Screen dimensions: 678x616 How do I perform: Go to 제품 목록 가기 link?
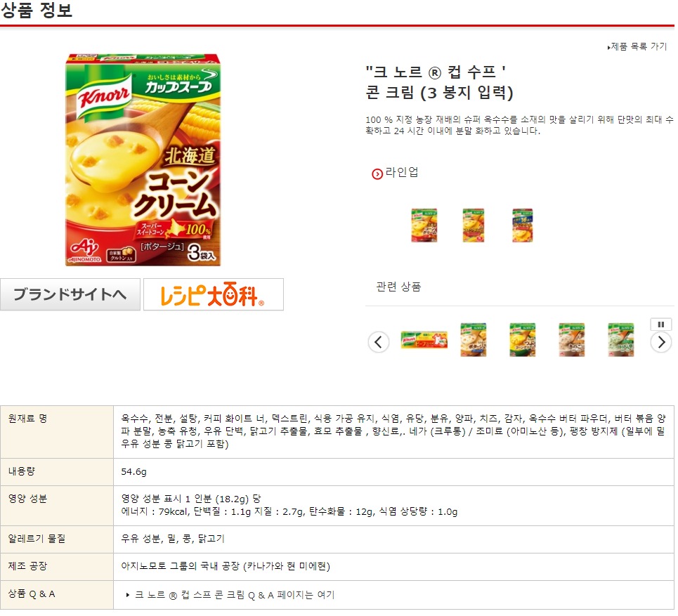638,46
